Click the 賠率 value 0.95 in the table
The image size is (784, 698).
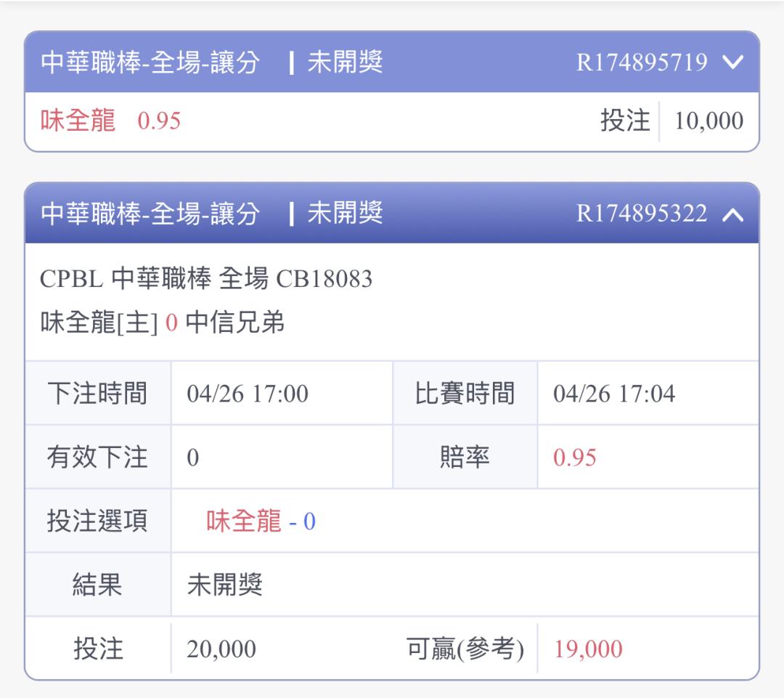pyautogui.click(x=574, y=458)
